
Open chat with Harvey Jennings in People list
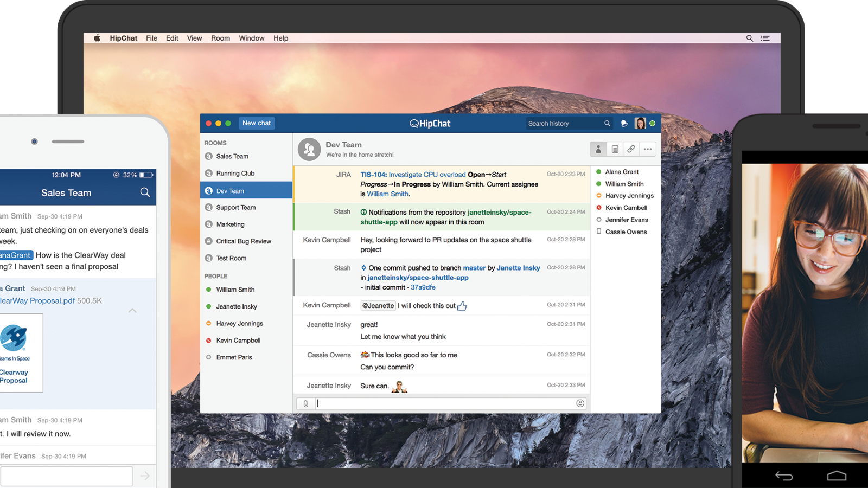click(x=239, y=324)
